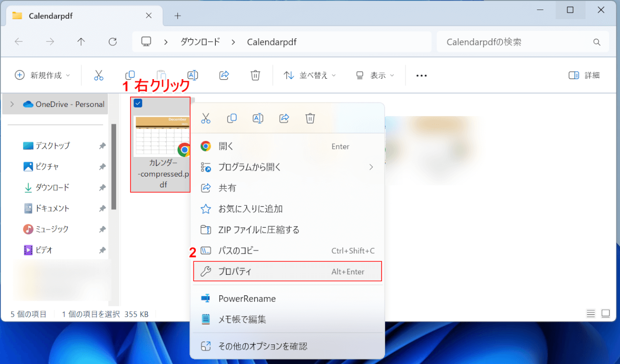Select 共有 in the context menu
Image resolution: width=620 pixels, height=364 pixels.
point(287,188)
